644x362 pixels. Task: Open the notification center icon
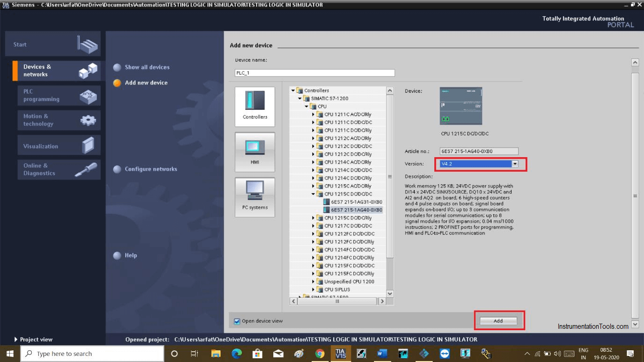point(630,354)
